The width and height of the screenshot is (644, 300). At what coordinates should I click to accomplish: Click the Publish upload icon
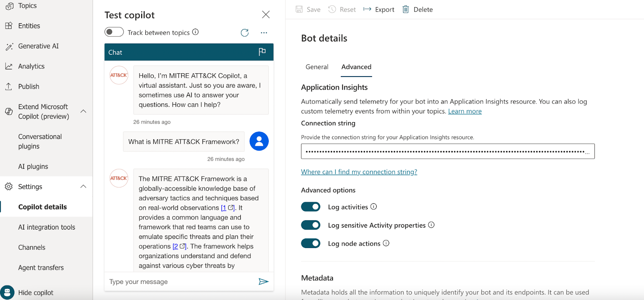pos(9,86)
